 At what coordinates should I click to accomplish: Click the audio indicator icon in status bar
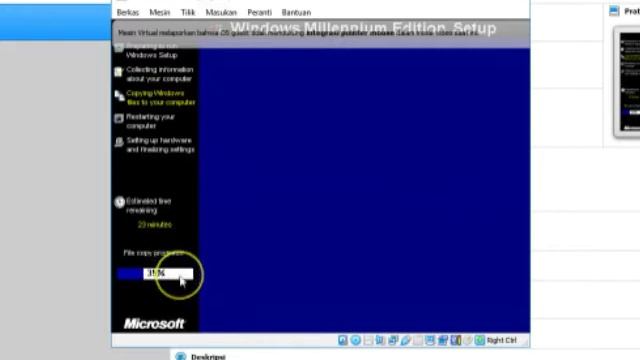click(380, 340)
